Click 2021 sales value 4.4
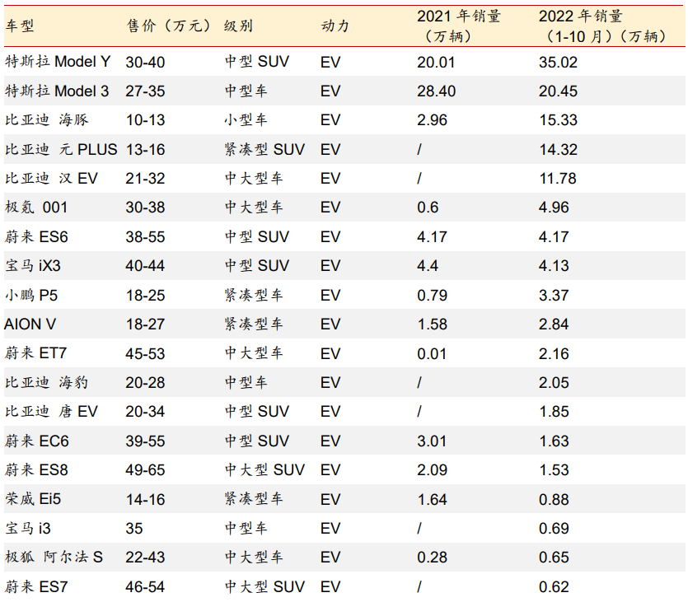 [x=428, y=266]
